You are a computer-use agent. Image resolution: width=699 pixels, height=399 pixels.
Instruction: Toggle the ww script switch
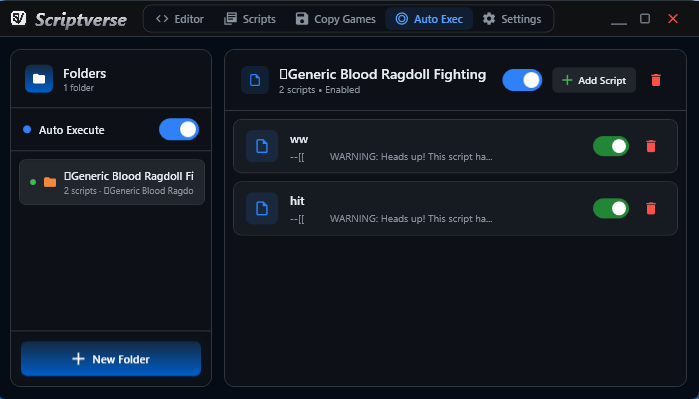click(x=611, y=146)
